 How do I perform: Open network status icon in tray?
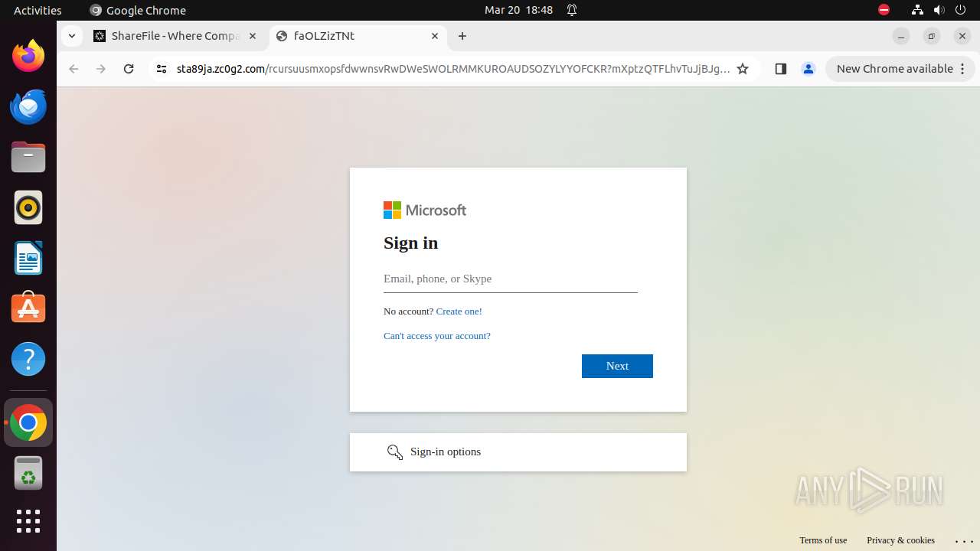917,10
